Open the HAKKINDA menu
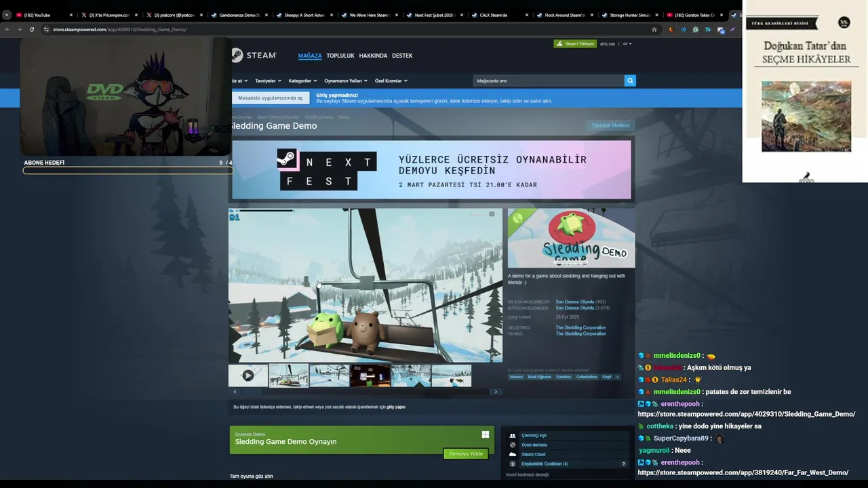Screen dimensions: 868x488 point(373,56)
